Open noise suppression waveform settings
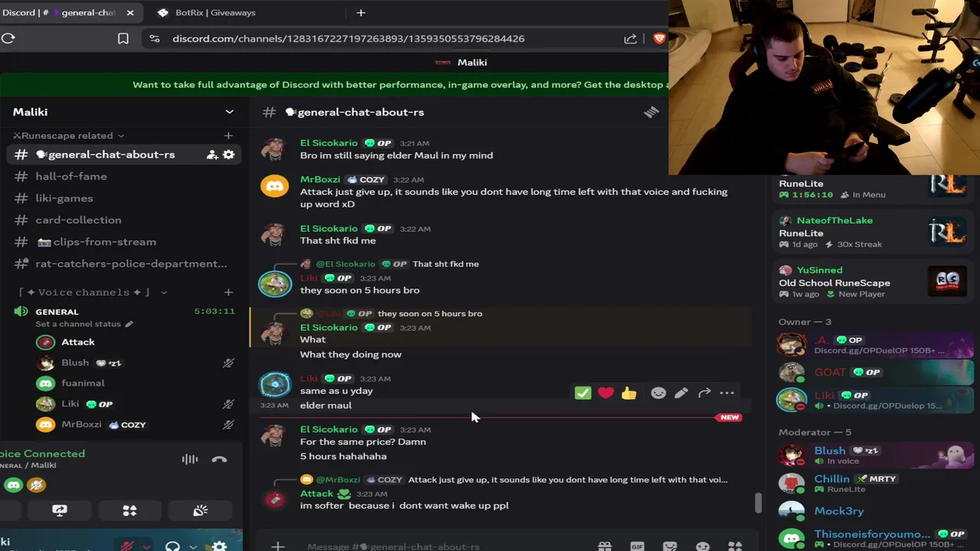This screenshot has height=551, width=980. [190, 459]
